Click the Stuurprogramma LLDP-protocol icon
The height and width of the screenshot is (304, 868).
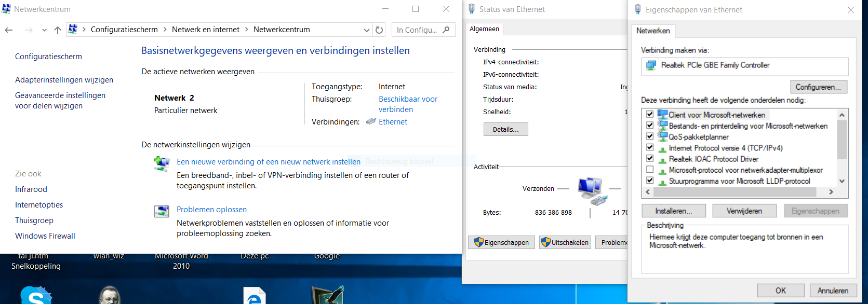pos(662,182)
